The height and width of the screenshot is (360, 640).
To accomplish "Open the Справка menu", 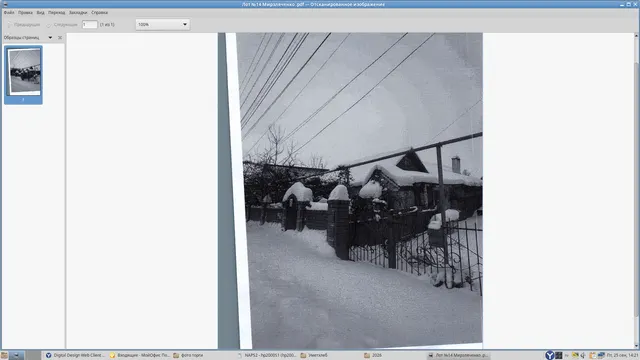I will [99, 13].
